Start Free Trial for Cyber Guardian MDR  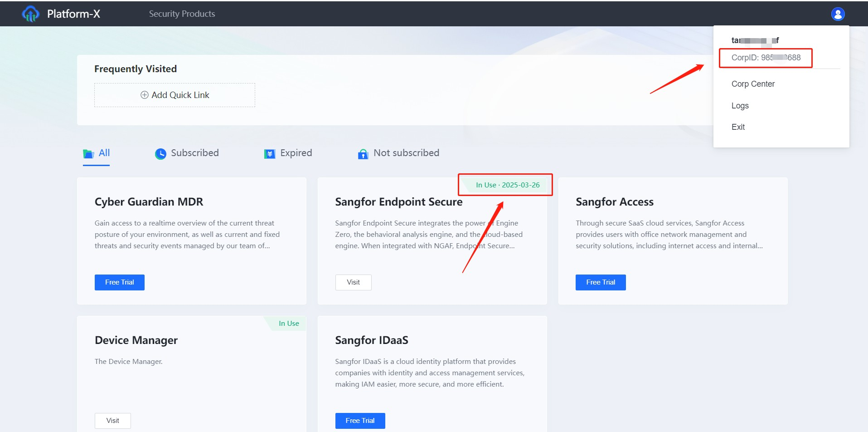(120, 282)
